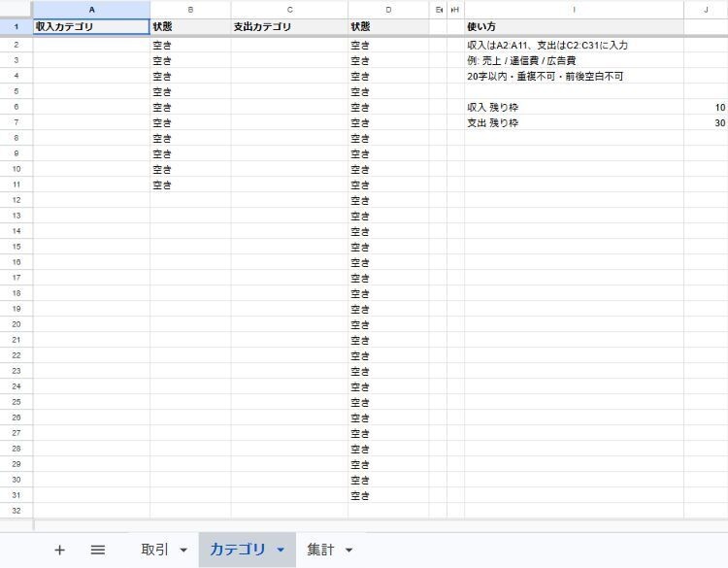This screenshot has height=568, width=728.
Task: Click the 状態 header in column D
Action: 388,27
